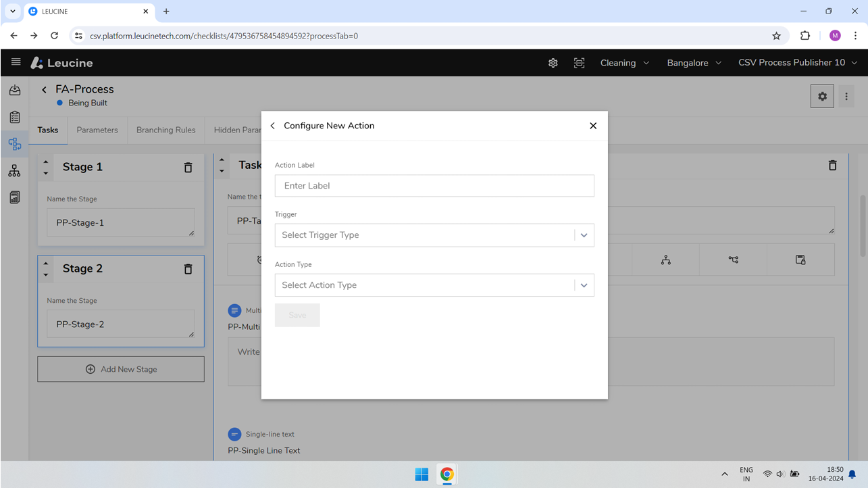Image resolution: width=868 pixels, height=488 pixels.
Task: Click the Enter Label input field
Action: point(434,185)
